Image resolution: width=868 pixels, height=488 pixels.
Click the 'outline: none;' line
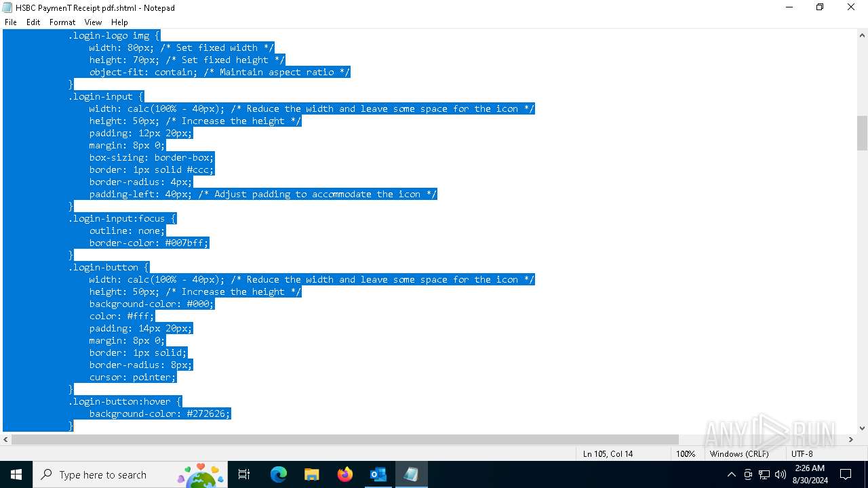point(127,230)
